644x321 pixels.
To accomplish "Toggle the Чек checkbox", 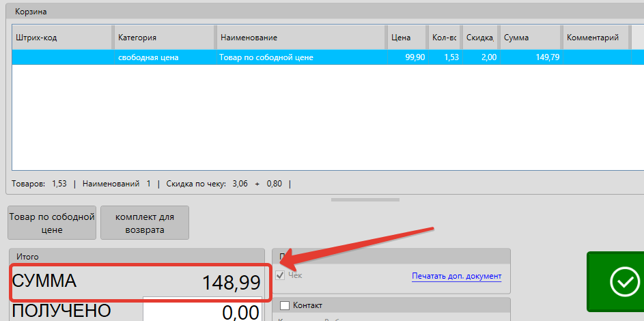I will point(280,275).
